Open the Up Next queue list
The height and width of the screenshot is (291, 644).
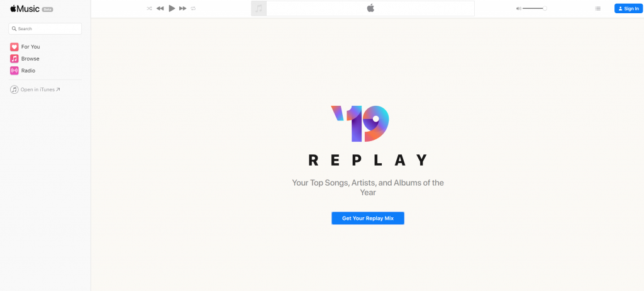[x=597, y=8]
